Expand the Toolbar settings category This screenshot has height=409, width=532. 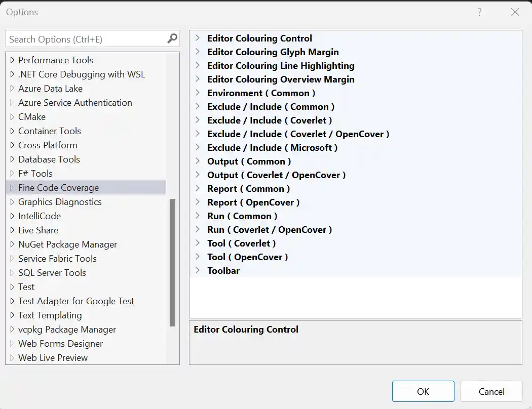click(198, 270)
